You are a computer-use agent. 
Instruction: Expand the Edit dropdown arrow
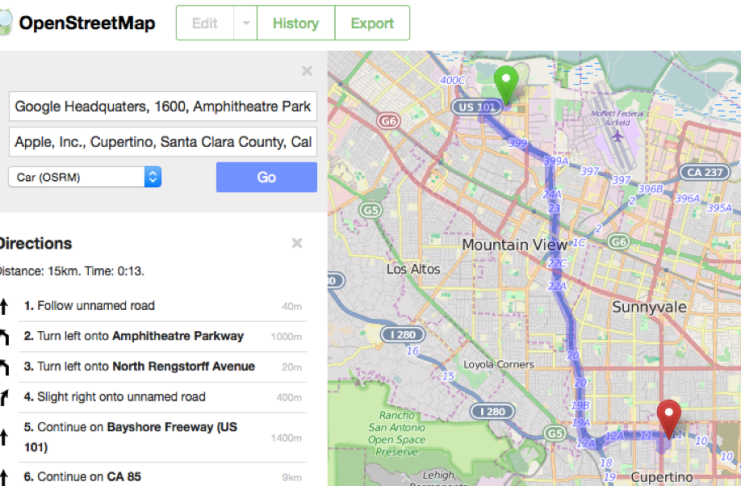click(246, 23)
